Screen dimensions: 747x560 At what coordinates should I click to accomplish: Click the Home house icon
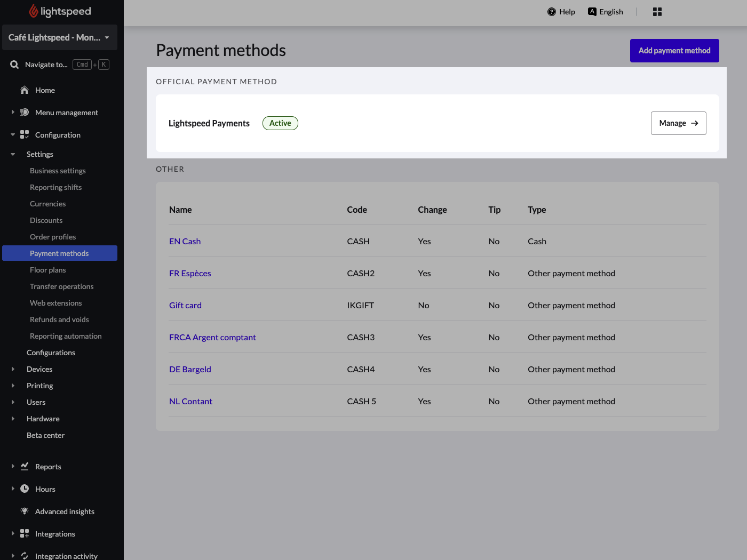[x=25, y=90]
